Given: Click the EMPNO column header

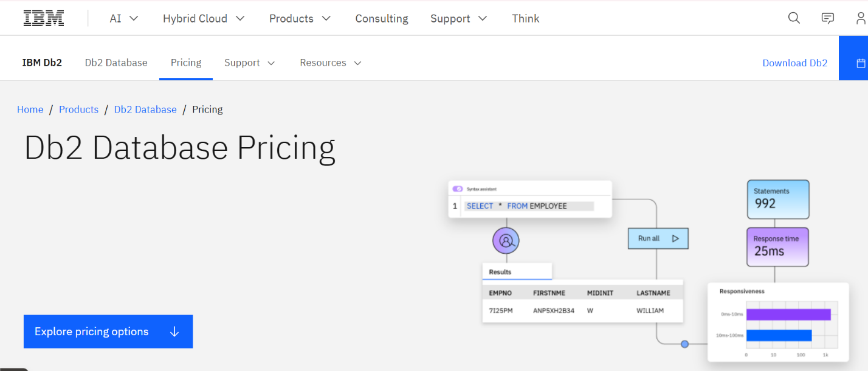Looking at the screenshot, I should click(x=500, y=293).
